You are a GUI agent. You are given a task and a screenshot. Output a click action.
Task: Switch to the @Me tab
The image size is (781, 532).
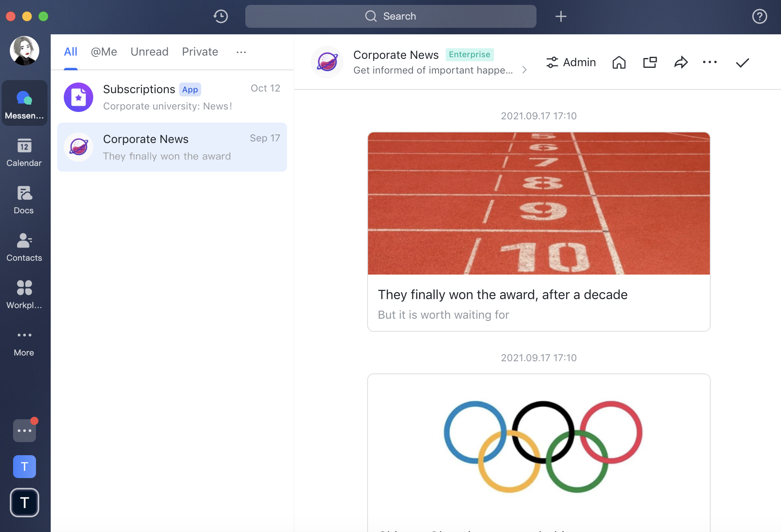pyautogui.click(x=104, y=52)
